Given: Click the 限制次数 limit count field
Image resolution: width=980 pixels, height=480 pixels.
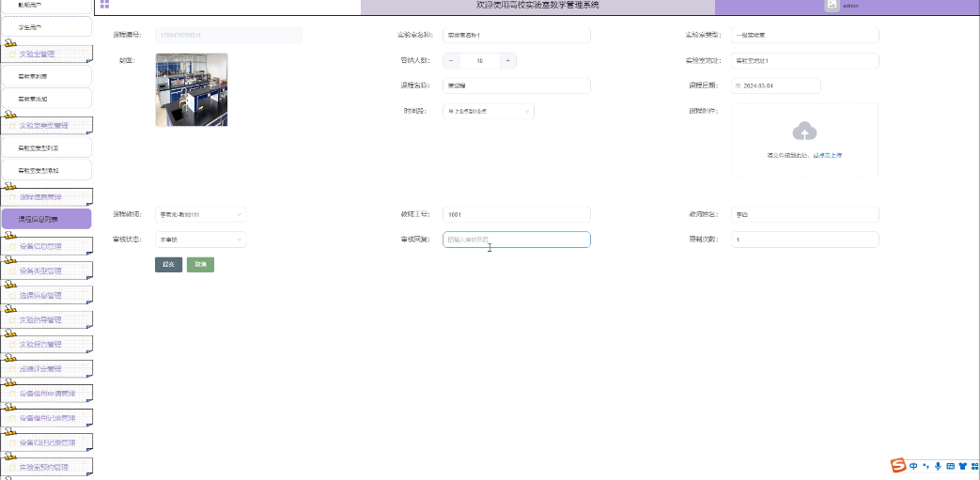Looking at the screenshot, I should [805, 240].
